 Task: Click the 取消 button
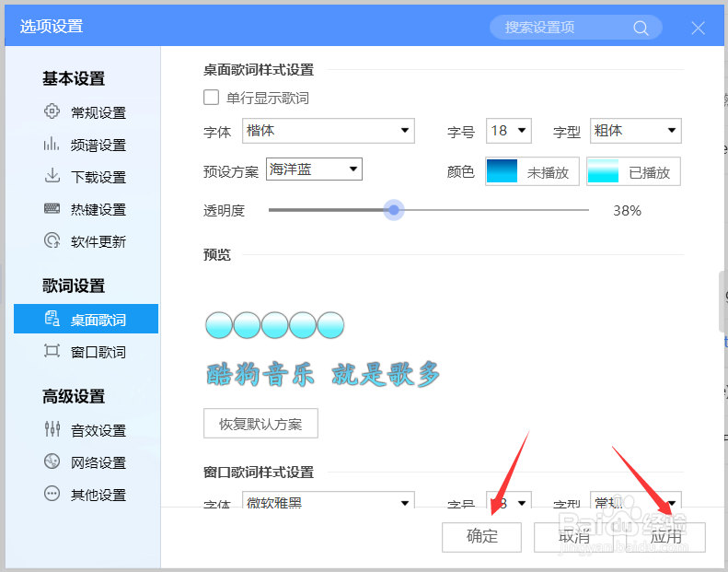573,537
